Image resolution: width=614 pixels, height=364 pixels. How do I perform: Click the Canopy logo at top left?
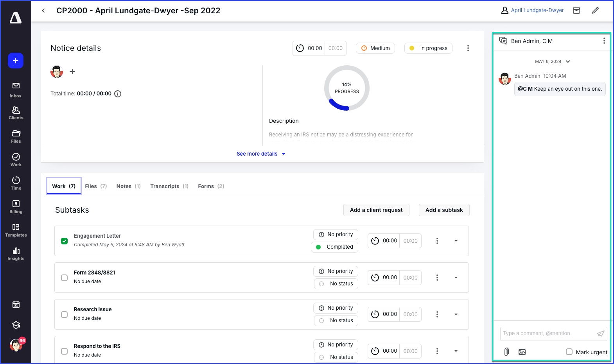16,18
